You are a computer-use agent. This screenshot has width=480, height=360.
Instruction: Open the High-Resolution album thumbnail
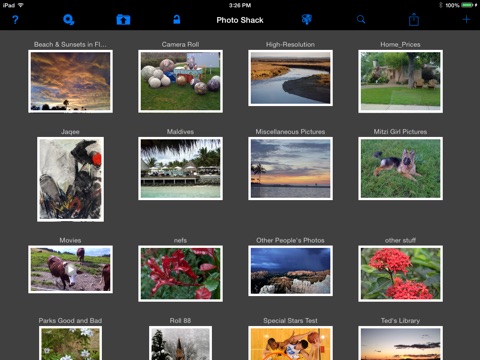click(x=290, y=78)
